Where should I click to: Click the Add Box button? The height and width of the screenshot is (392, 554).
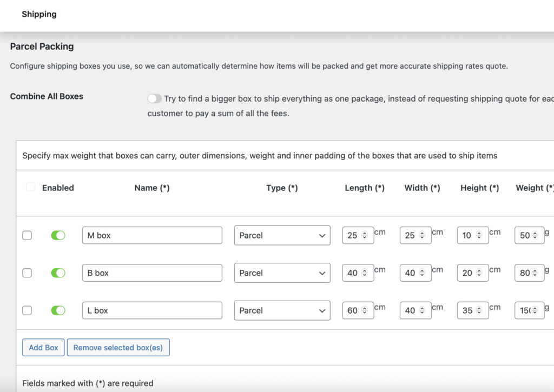tap(43, 348)
